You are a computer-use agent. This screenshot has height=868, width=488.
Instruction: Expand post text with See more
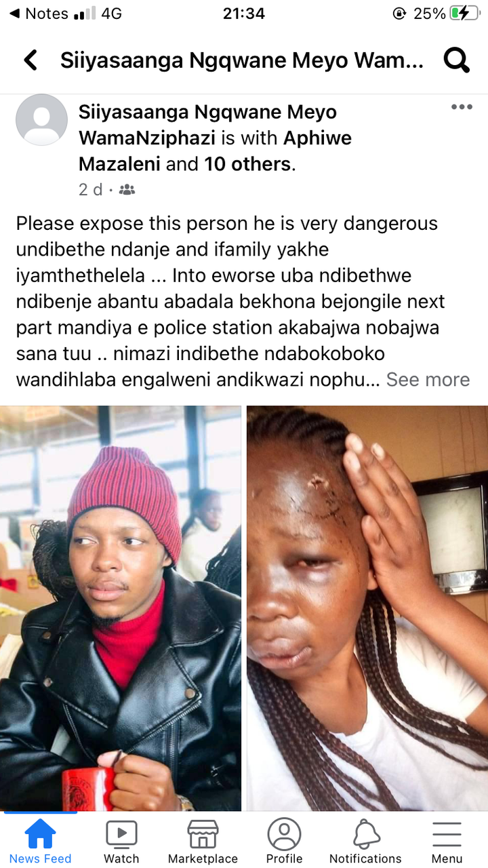click(x=428, y=379)
